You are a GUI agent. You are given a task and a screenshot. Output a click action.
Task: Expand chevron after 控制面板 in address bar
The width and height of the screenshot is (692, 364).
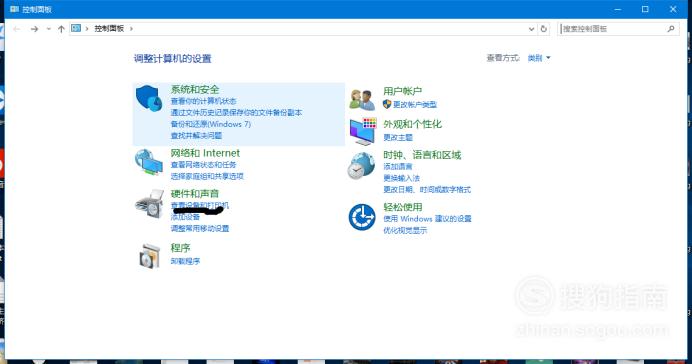pyautogui.click(x=131, y=29)
